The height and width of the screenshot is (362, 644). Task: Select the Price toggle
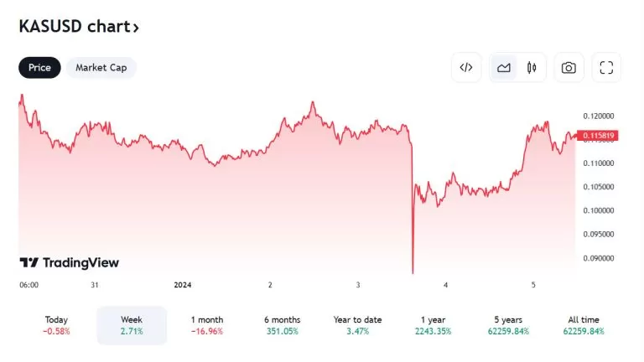(x=39, y=68)
